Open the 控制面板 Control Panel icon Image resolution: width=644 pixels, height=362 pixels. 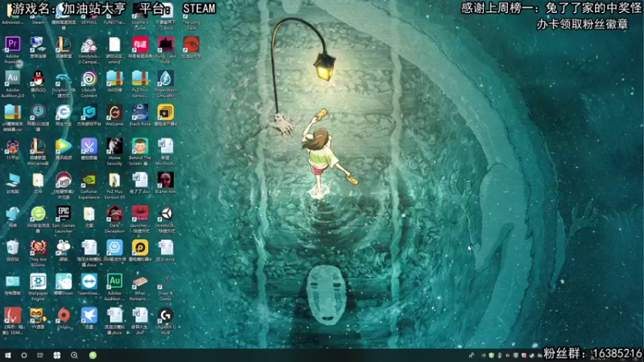pyautogui.click(x=12, y=282)
